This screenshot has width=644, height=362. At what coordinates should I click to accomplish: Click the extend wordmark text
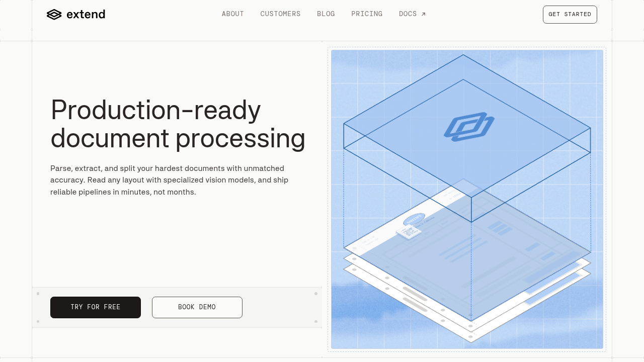click(86, 15)
